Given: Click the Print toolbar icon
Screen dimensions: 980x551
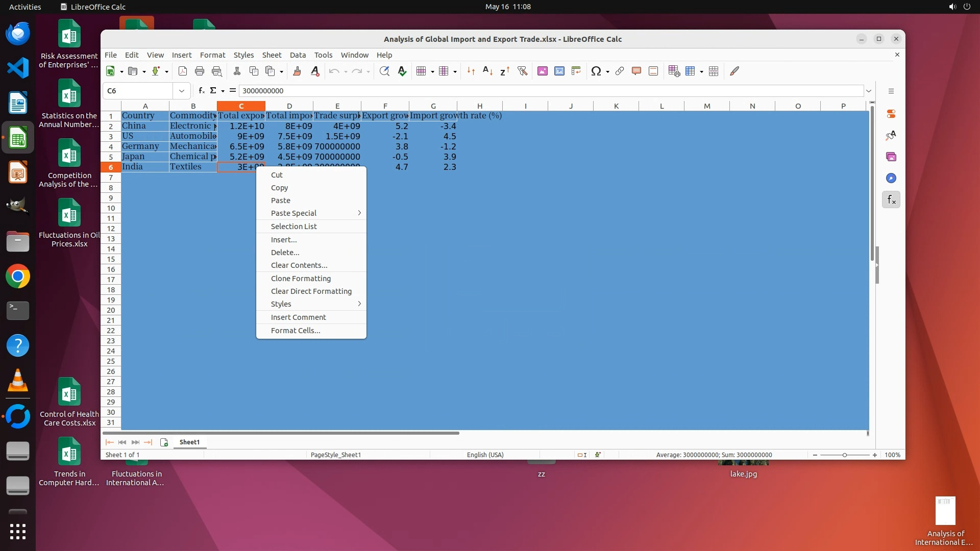Looking at the screenshot, I should coord(200,71).
